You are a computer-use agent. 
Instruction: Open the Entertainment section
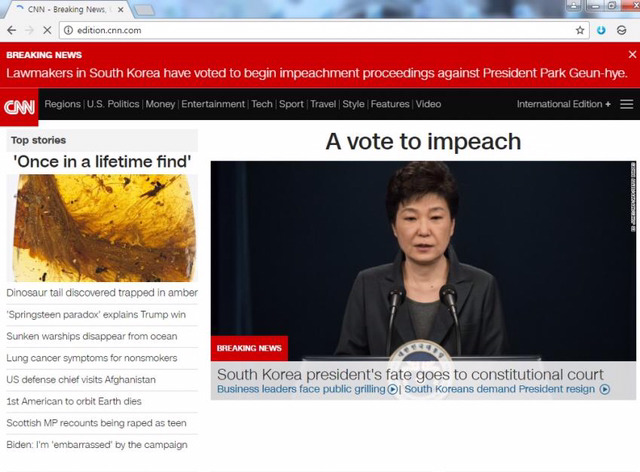(x=212, y=104)
